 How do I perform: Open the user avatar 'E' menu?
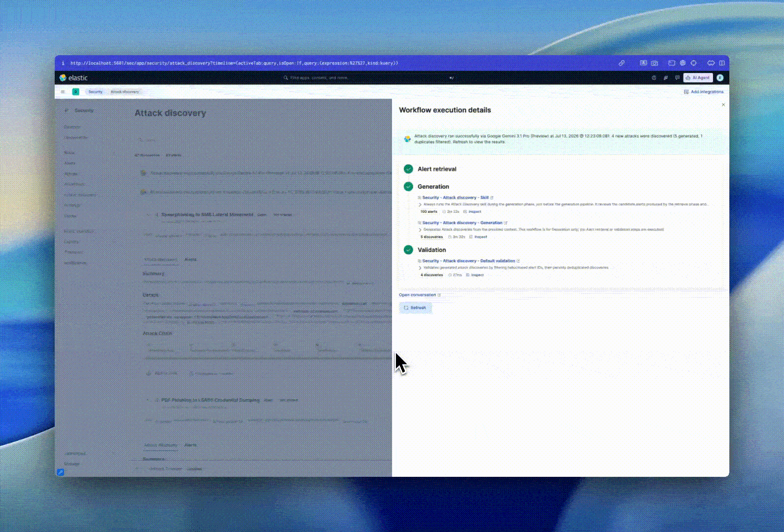720,78
